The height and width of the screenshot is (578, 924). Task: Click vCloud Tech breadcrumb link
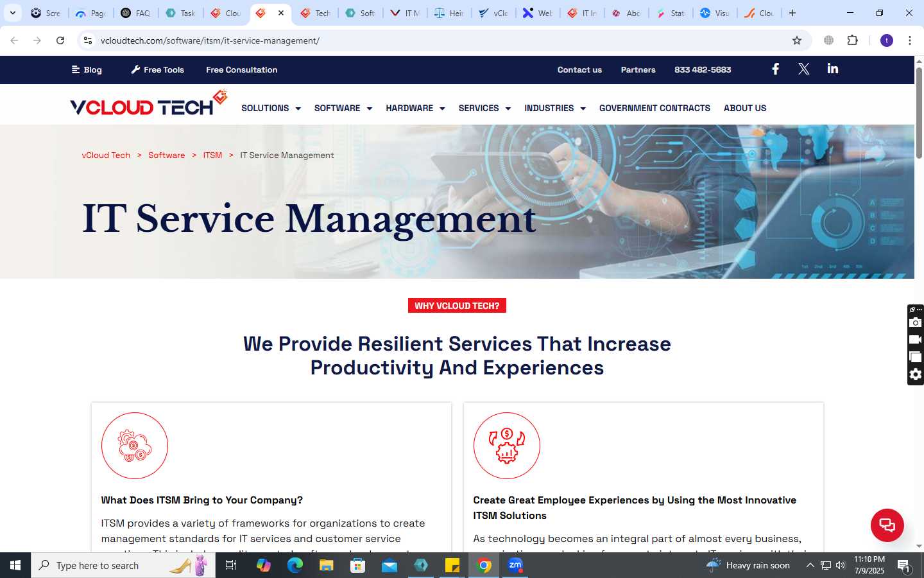106,155
